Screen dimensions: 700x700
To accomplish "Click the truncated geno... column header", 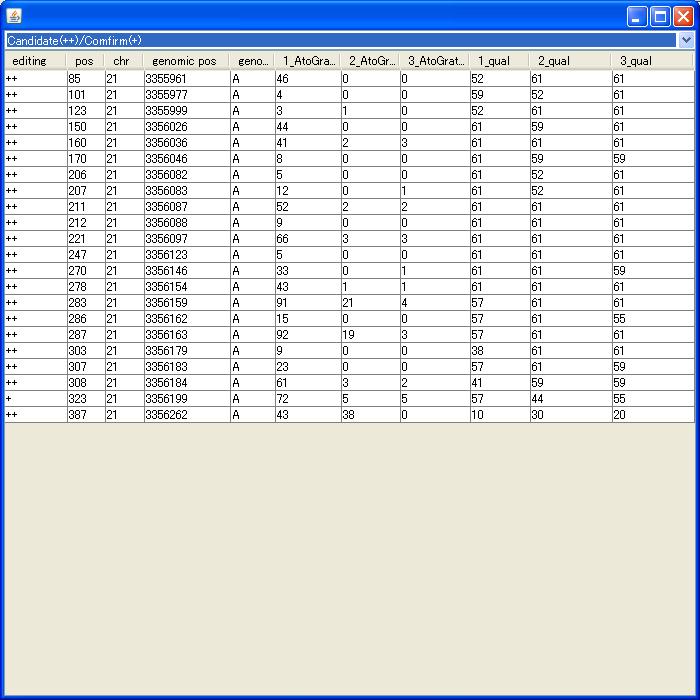I will click(x=252, y=61).
